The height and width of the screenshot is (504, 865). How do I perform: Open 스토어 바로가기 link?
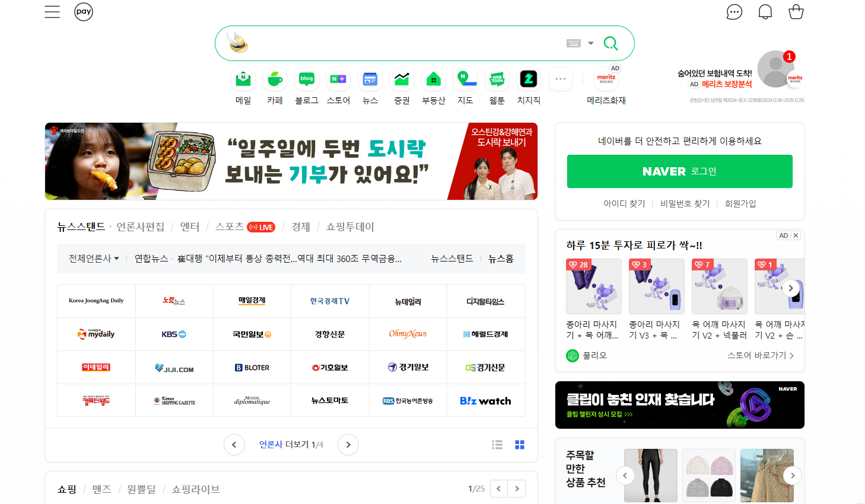coord(761,355)
